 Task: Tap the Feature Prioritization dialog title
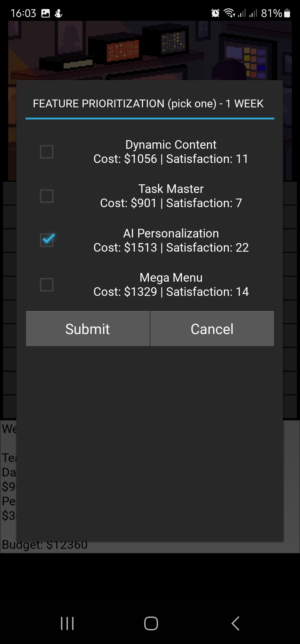pyautogui.click(x=148, y=103)
